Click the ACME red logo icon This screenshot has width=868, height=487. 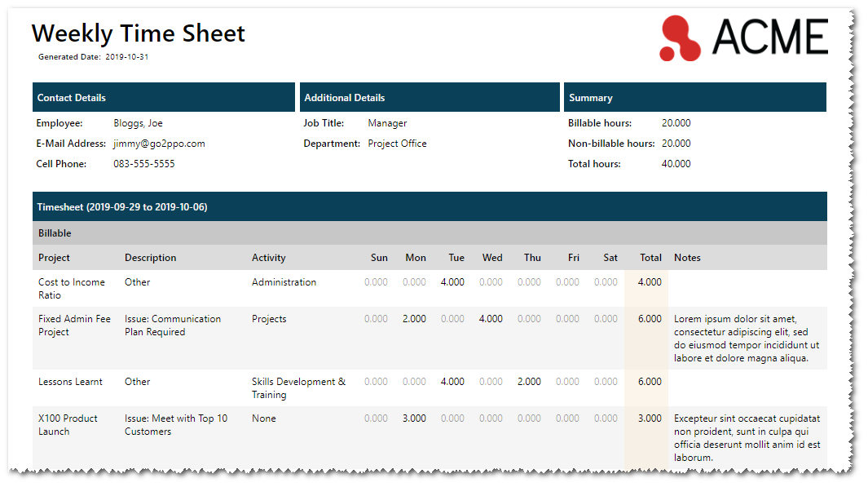(x=680, y=38)
